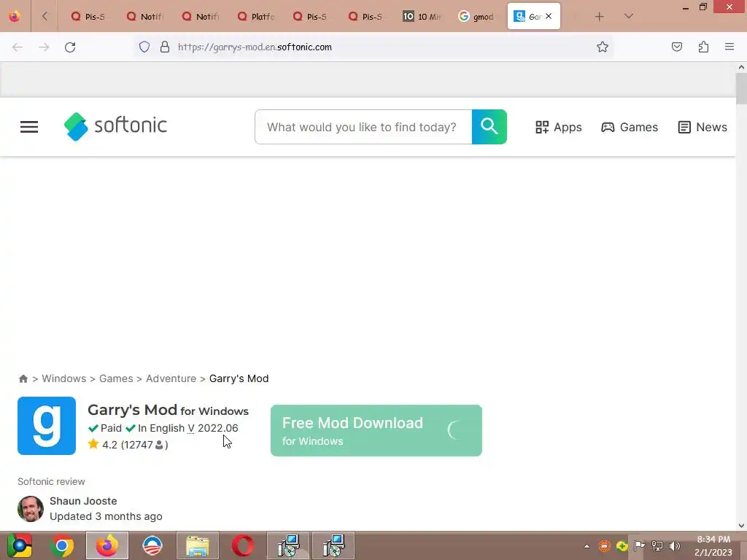Click the scrollbar down arrow

click(742, 526)
